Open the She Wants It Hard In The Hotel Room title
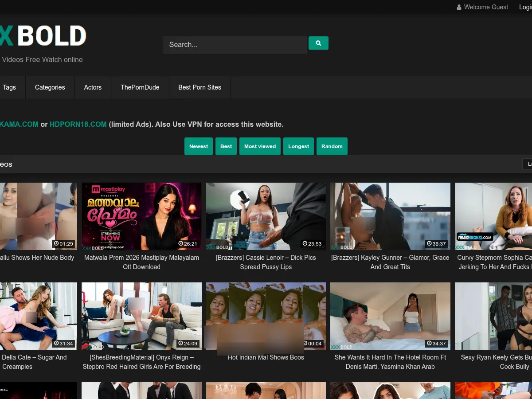 click(390, 362)
